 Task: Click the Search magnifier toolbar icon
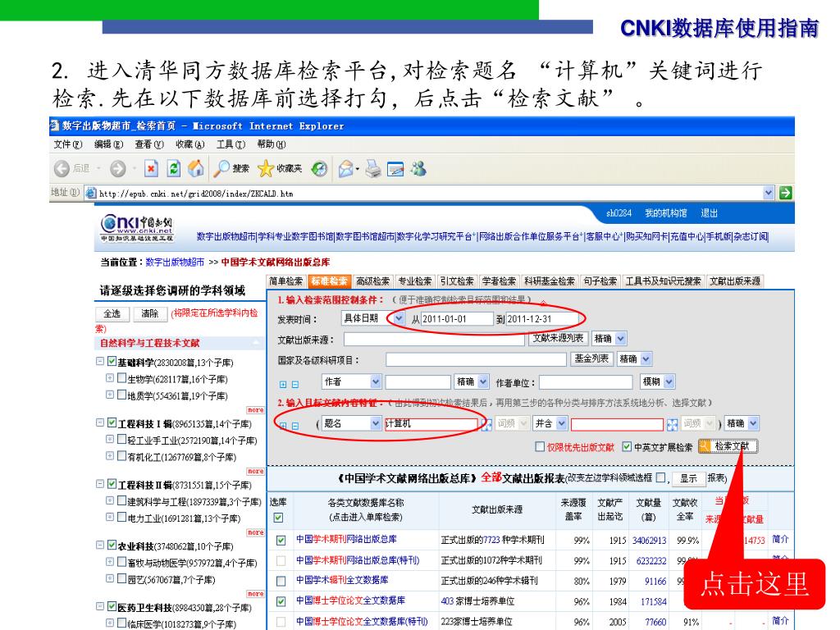tap(221, 169)
